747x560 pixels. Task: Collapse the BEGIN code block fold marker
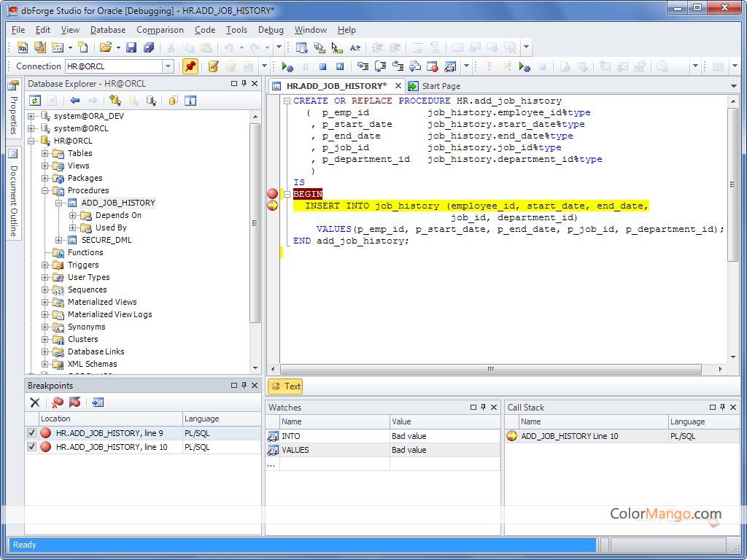coord(287,194)
